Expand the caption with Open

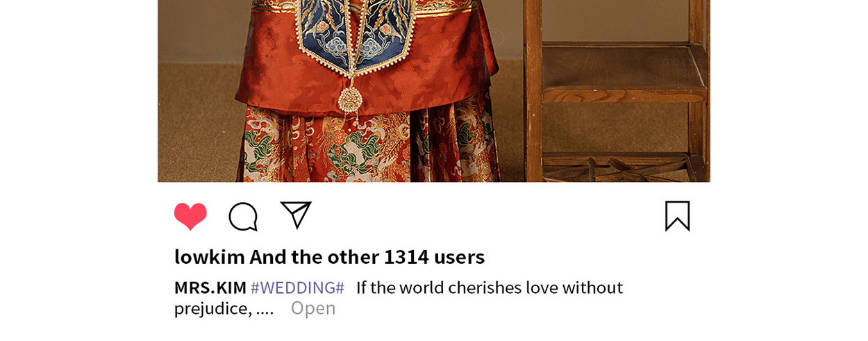pyautogui.click(x=313, y=308)
